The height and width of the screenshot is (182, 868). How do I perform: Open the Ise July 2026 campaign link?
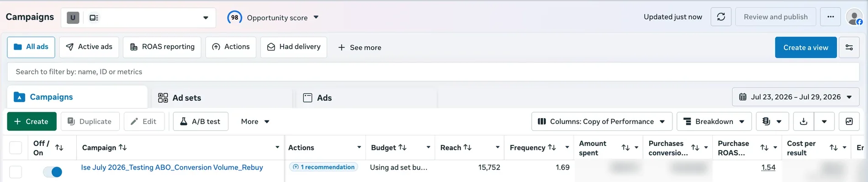tap(172, 167)
